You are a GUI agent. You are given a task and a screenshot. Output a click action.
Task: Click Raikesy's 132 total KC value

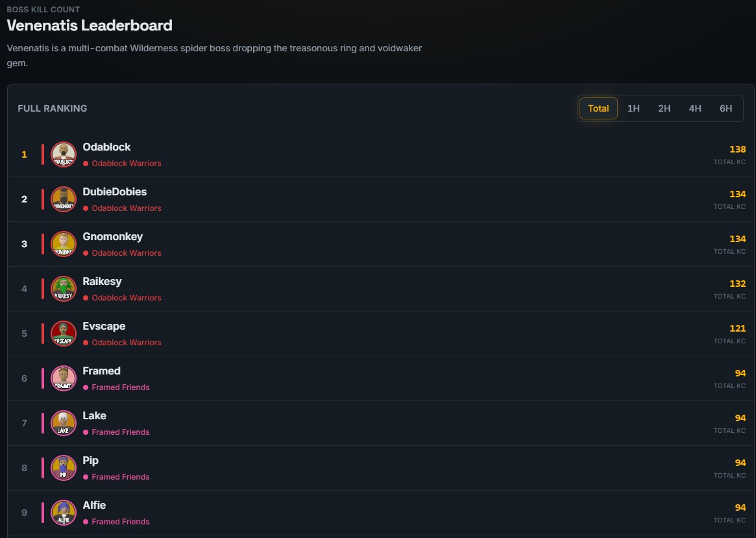tap(738, 284)
